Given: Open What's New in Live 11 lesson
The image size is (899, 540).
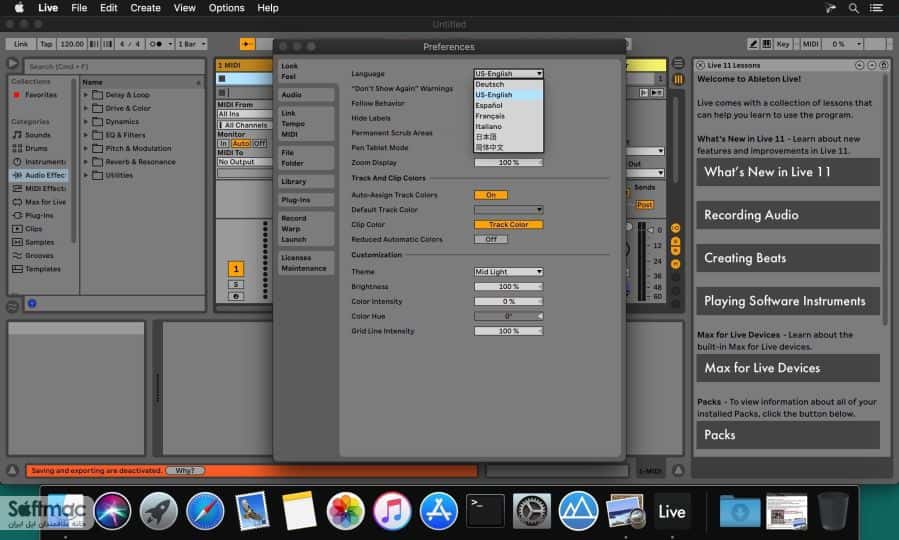Looking at the screenshot, I should pyautogui.click(x=788, y=172).
